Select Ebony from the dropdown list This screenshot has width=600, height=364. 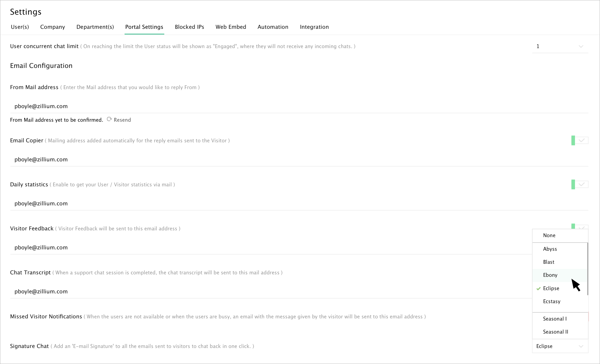pyautogui.click(x=550, y=275)
